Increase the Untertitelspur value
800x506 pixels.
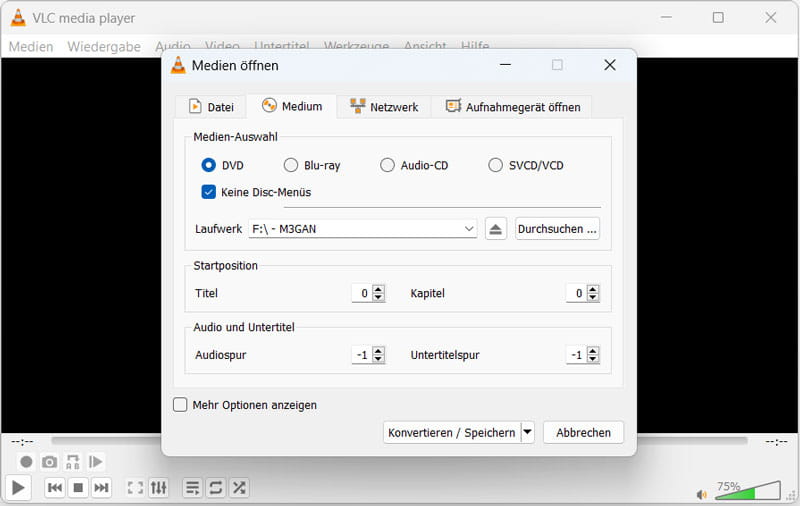click(x=592, y=351)
